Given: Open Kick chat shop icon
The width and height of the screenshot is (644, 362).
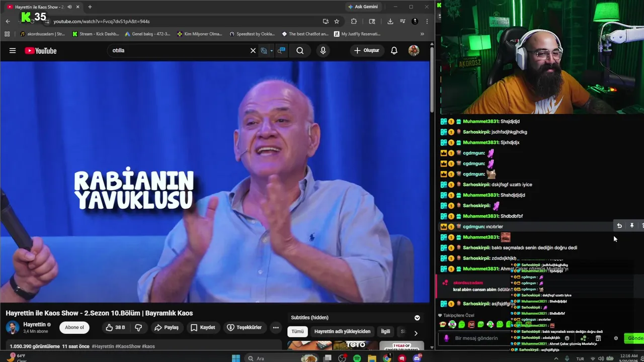Looking at the screenshot, I should pos(598,338).
